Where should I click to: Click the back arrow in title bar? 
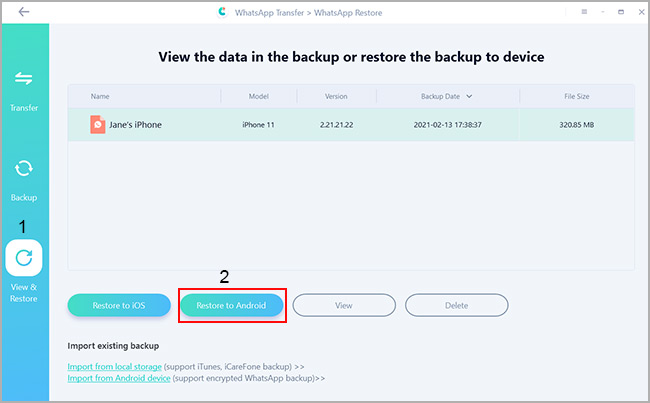[24, 12]
